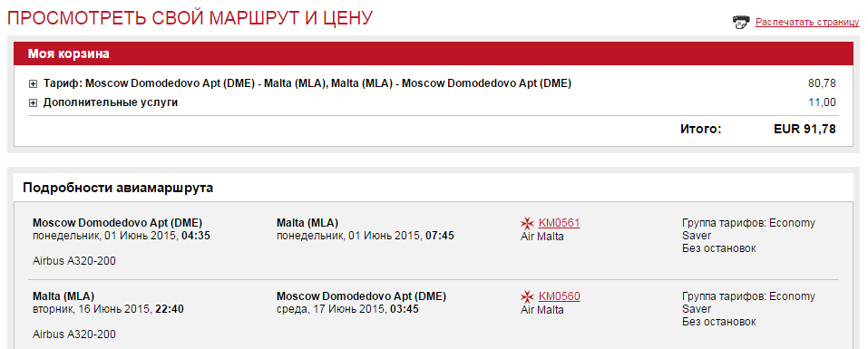The height and width of the screenshot is (349, 868).
Task: Click 'Airbus A320-200' of the outbound flight
Action: pos(74,261)
